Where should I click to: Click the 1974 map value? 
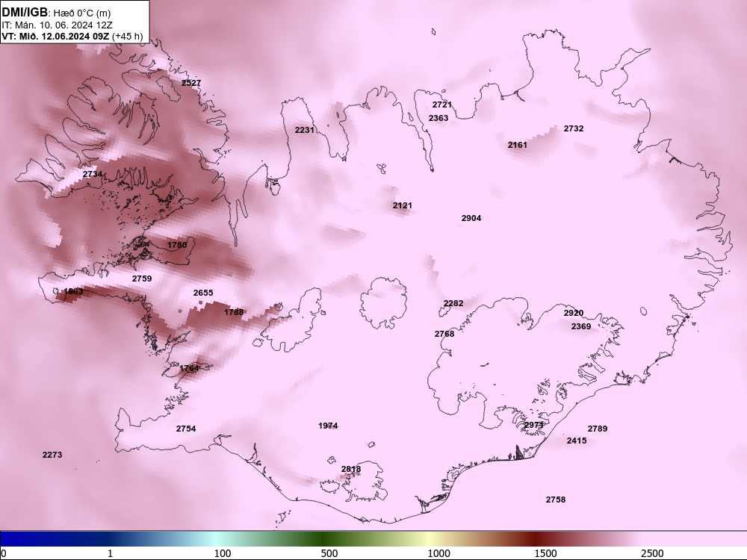328,426
